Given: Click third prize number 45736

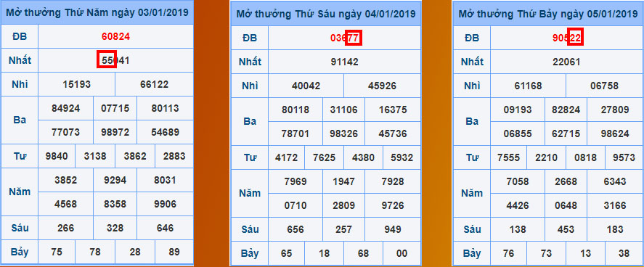Looking at the screenshot, I should click(x=393, y=133).
